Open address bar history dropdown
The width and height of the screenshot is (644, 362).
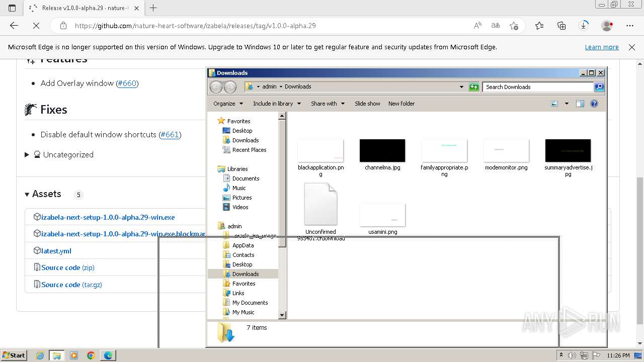coord(461,86)
